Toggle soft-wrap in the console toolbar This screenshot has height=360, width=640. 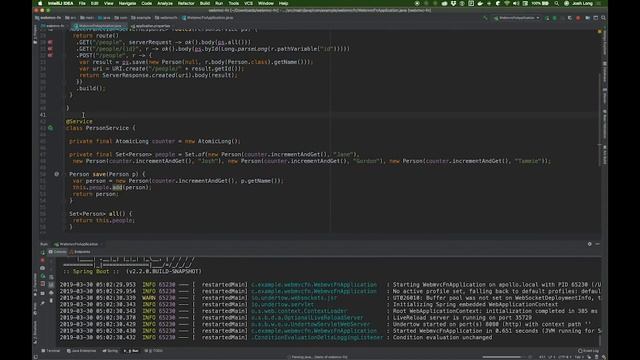pos(51,277)
